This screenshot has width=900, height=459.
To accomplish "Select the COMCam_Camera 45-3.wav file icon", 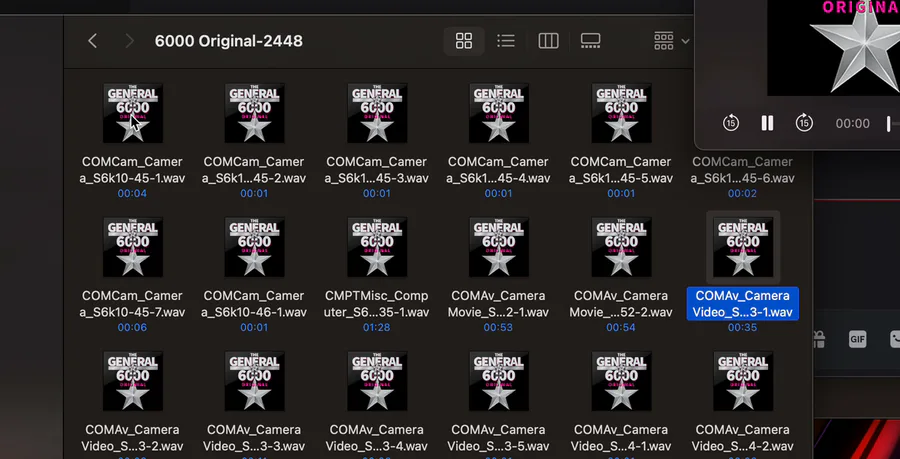I will point(377,113).
